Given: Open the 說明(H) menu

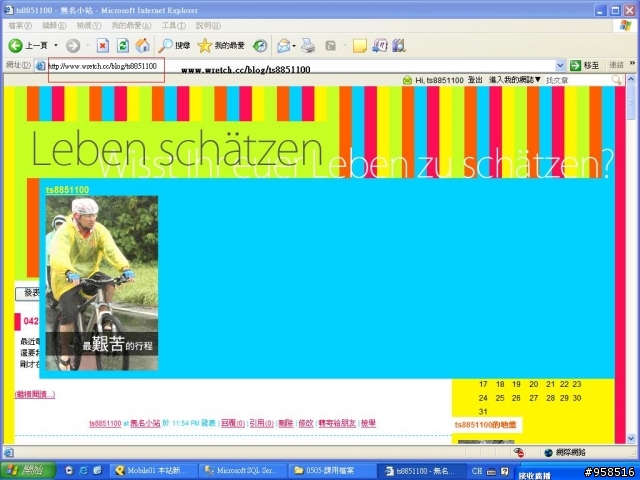Looking at the screenshot, I should coord(208,25).
